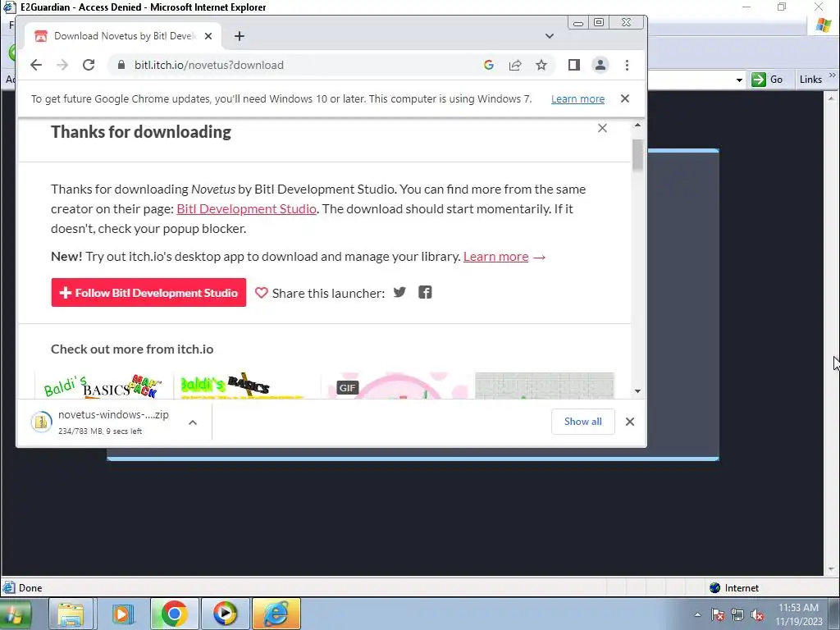Open Chrome's three-dot menu

(x=627, y=66)
